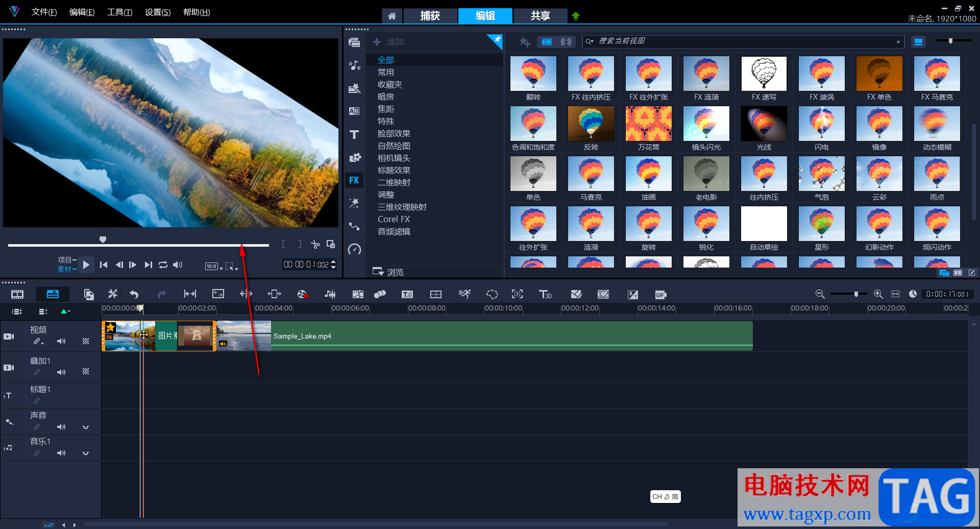This screenshot has width=980, height=529.
Task: Mute the 视频 video track
Action: (x=61, y=341)
